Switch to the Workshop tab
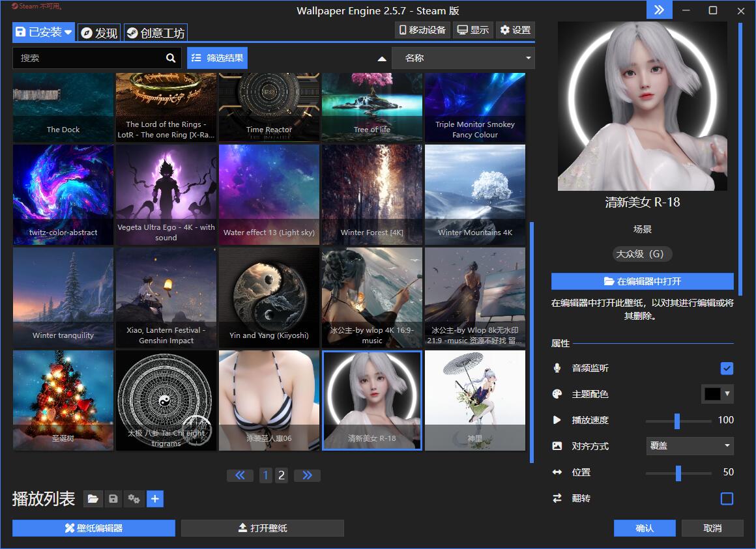 coord(155,33)
